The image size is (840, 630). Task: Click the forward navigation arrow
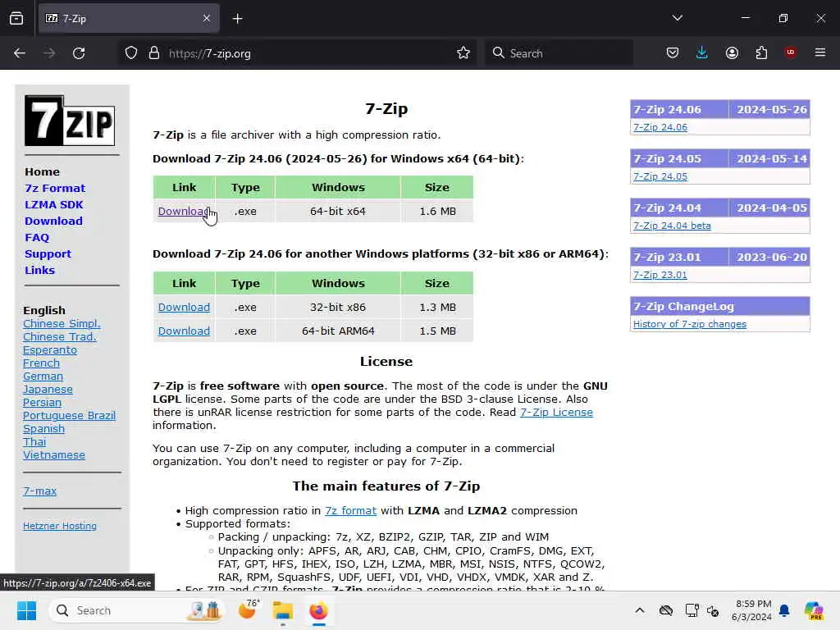(x=49, y=53)
